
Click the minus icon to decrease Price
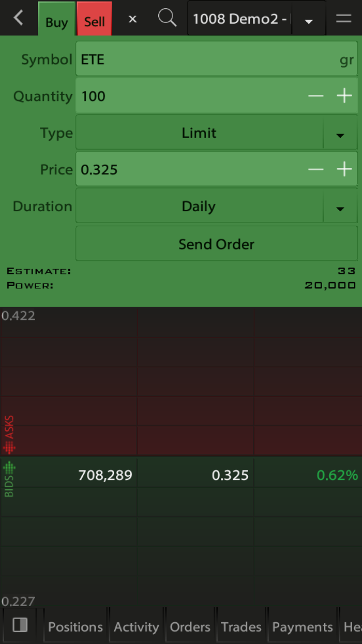point(316,169)
